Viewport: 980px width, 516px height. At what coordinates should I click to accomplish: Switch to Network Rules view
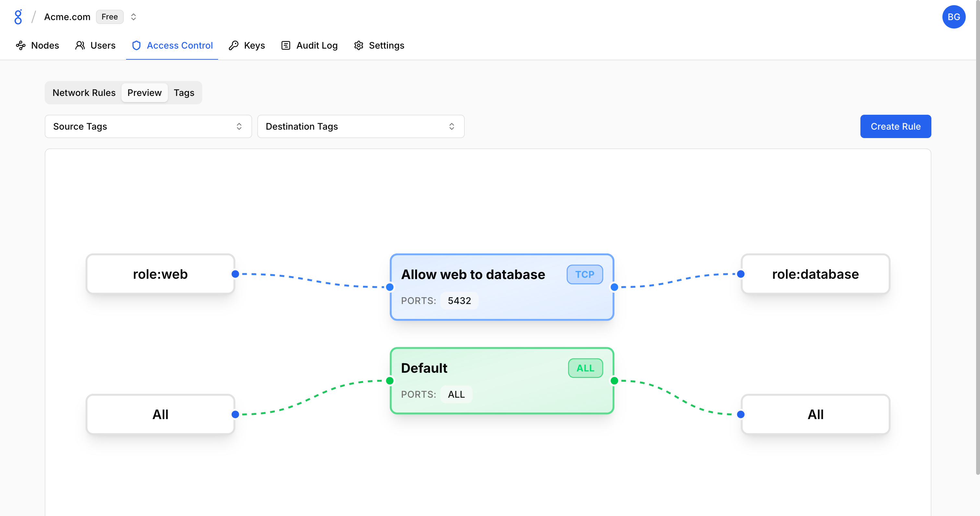pyautogui.click(x=84, y=93)
